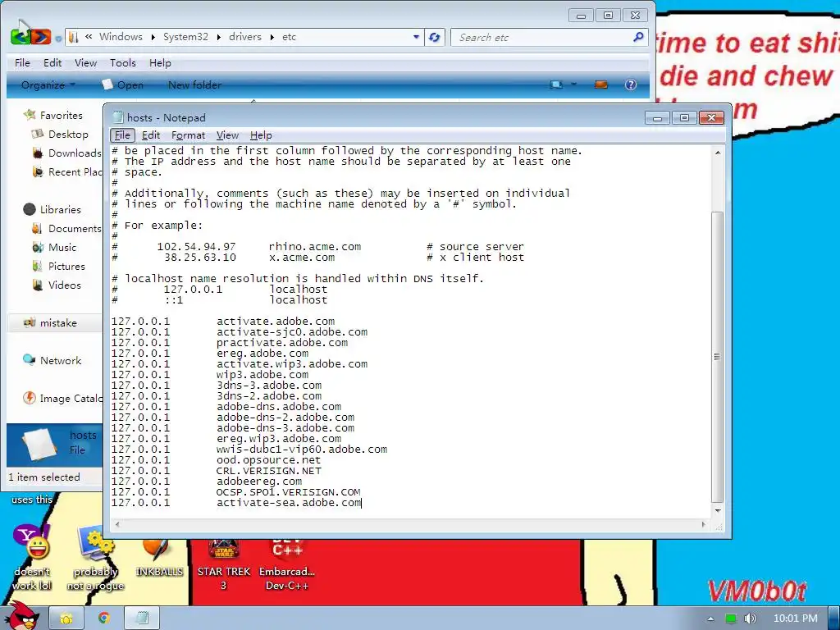Expand the arrow after System32 breadcrumb

[218, 37]
